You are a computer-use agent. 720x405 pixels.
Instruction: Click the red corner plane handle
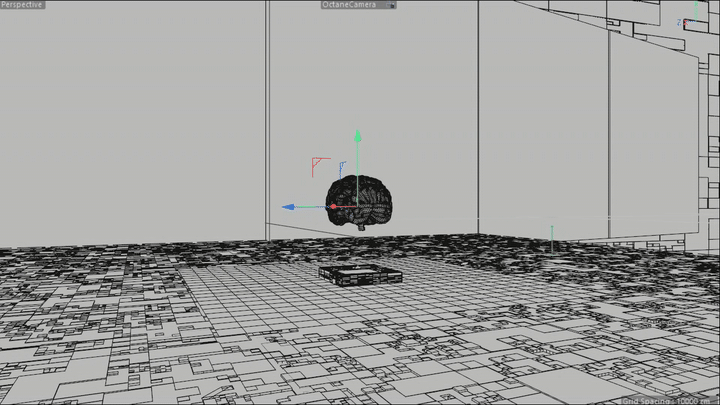click(320, 167)
